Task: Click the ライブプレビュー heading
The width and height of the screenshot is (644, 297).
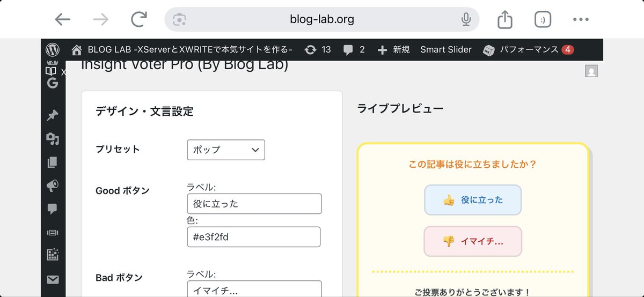Action: coord(400,109)
